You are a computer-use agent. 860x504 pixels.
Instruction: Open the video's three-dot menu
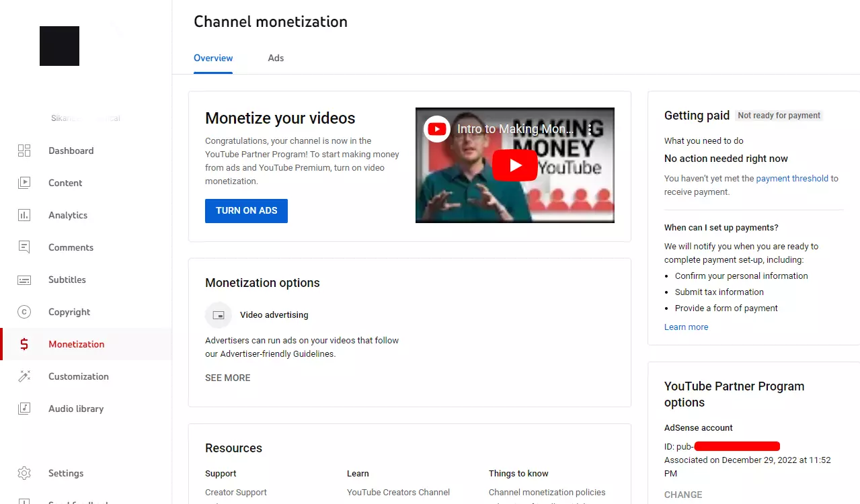click(590, 129)
